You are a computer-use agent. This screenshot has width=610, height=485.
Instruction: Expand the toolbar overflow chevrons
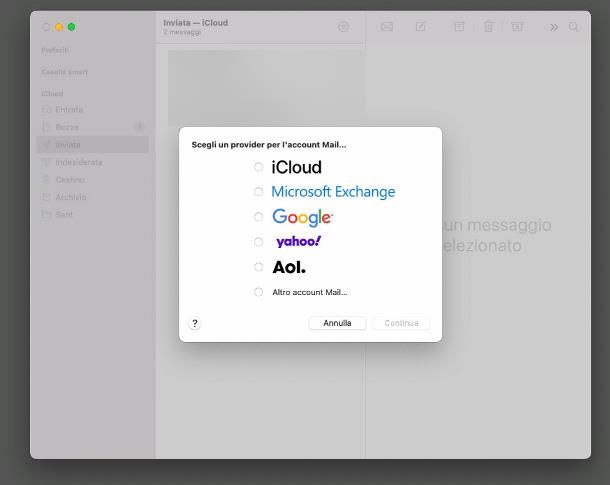[554, 27]
